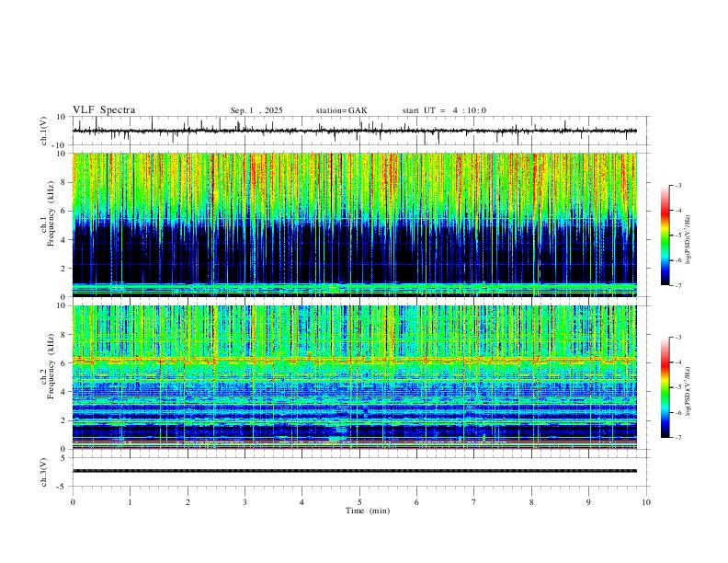Click time axis tick label "7"
The image size is (728, 563).
point(474,502)
